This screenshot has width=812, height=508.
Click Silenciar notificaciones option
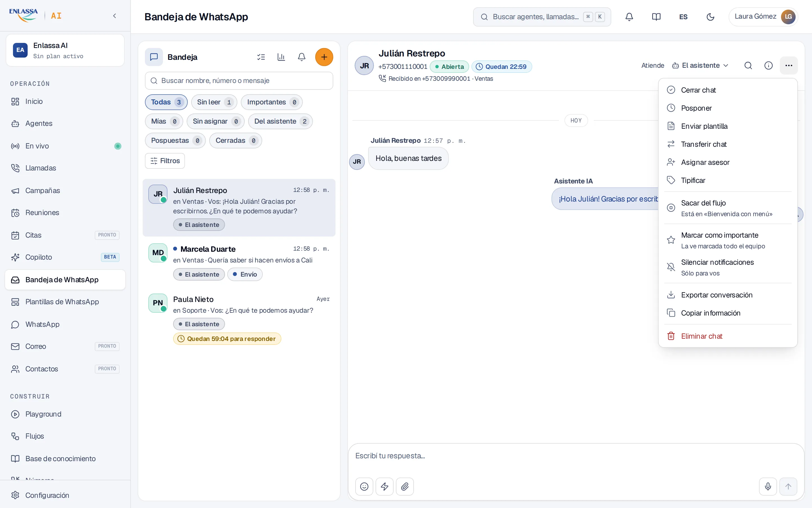coord(727,268)
